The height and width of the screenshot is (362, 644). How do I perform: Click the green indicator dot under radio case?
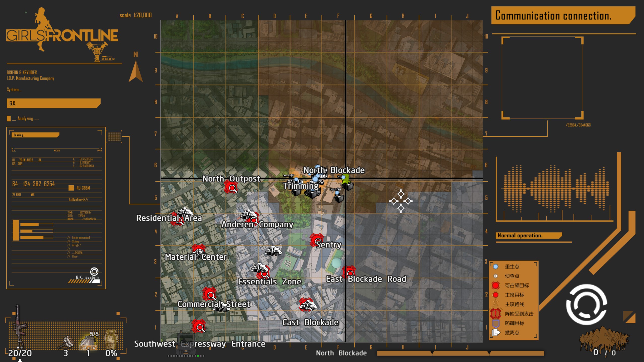click(x=198, y=356)
